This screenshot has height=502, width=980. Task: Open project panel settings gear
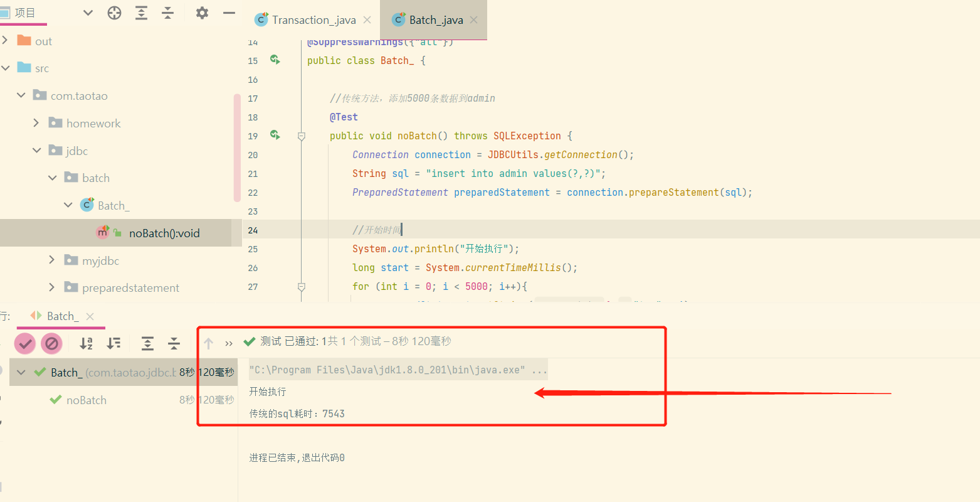(x=202, y=13)
